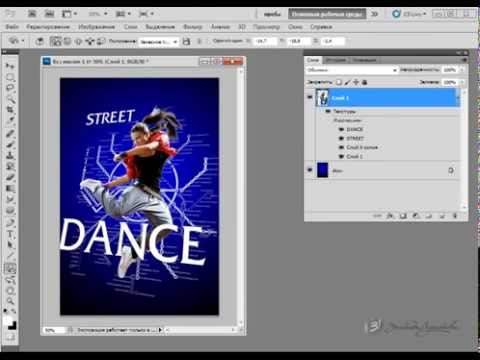Screen dimensions: 480x360
Task: Select the Zoom magnifier tool
Action: (10, 301)
